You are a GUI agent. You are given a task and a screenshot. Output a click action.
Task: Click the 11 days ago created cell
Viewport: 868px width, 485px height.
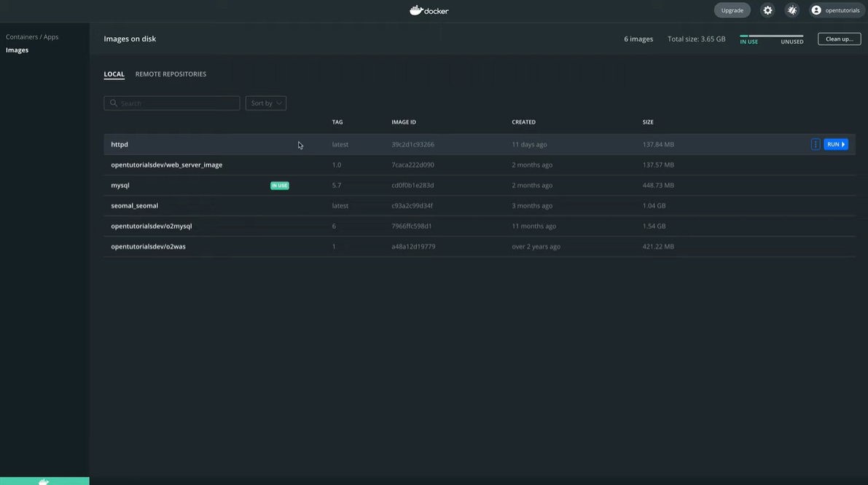click(529, 144)
